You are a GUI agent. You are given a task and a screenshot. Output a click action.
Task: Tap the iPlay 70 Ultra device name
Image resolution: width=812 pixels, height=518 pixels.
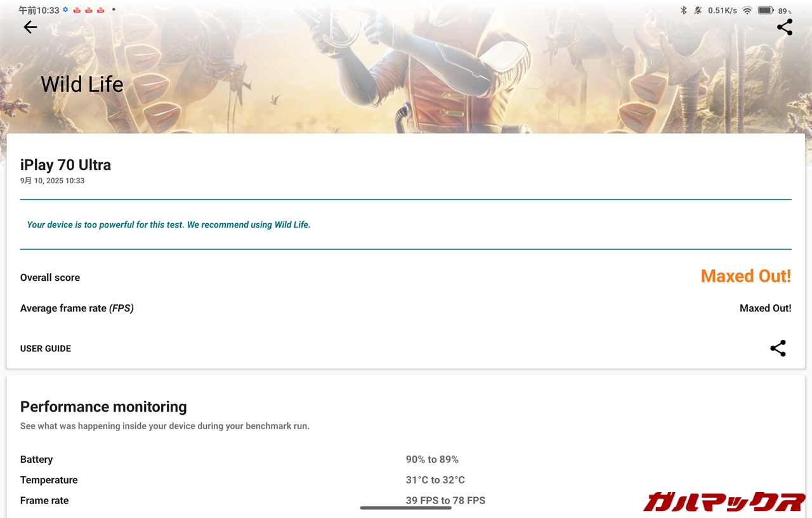[65, 165]
